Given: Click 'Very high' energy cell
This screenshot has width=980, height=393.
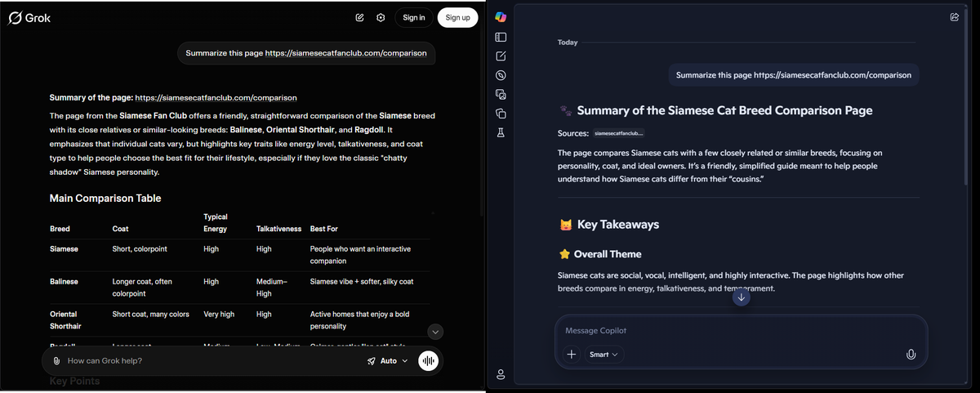Looking at the screenshot, I should 219,314.
